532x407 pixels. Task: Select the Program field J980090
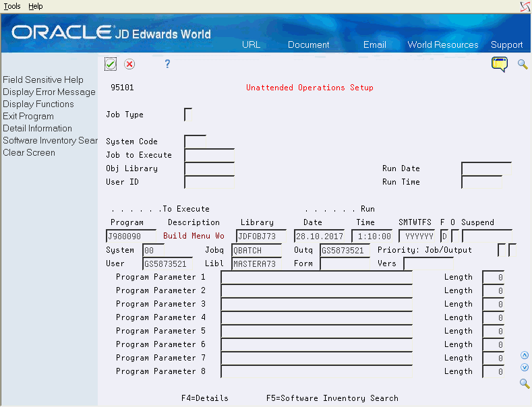[x=131, y=236]
